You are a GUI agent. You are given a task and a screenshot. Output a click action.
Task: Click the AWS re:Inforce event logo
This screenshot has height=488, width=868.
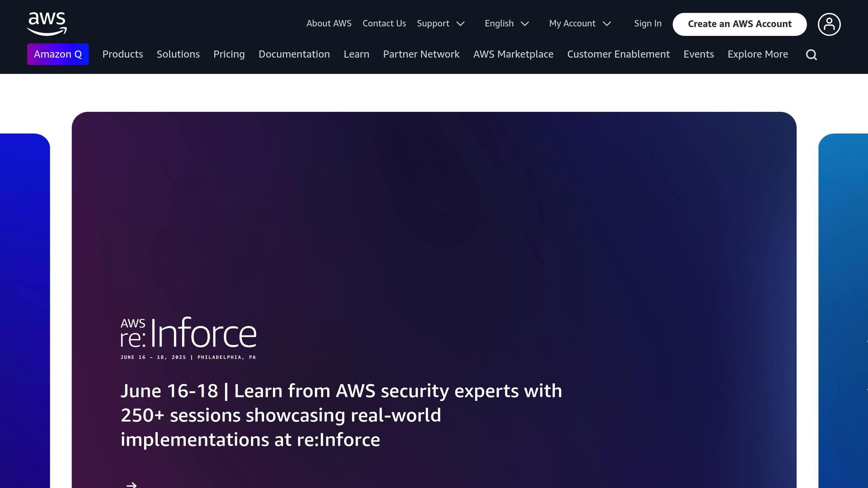point(188,338)
